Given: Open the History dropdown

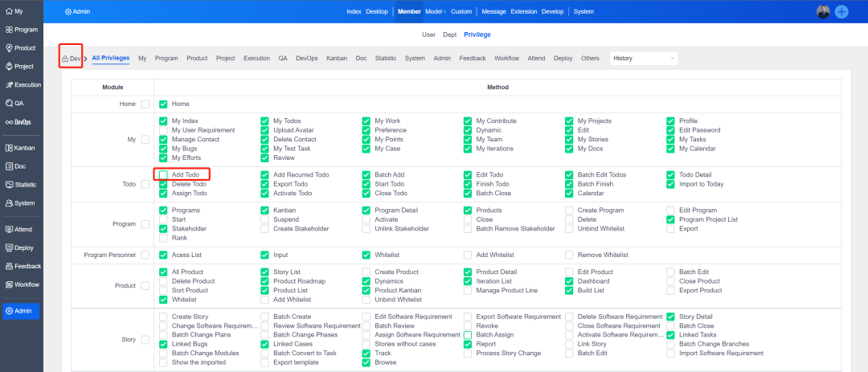Looking at the screenshot, I should (x=644, y=59).
